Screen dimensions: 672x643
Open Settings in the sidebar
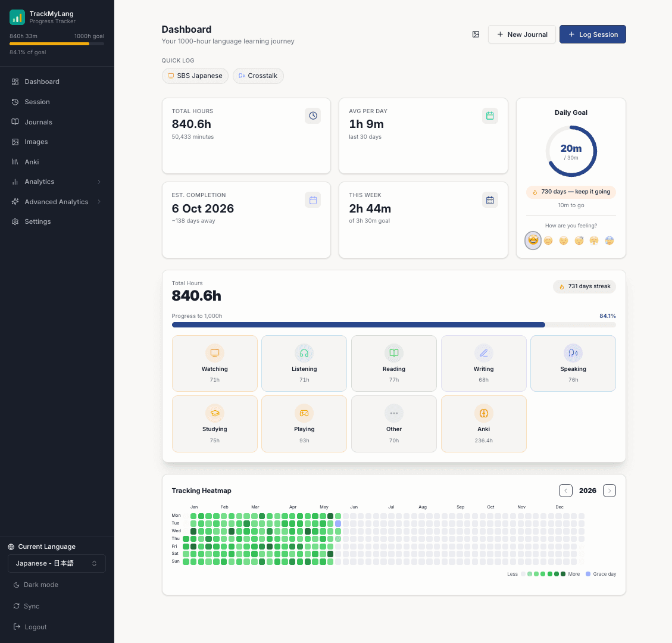click(57, 221)
